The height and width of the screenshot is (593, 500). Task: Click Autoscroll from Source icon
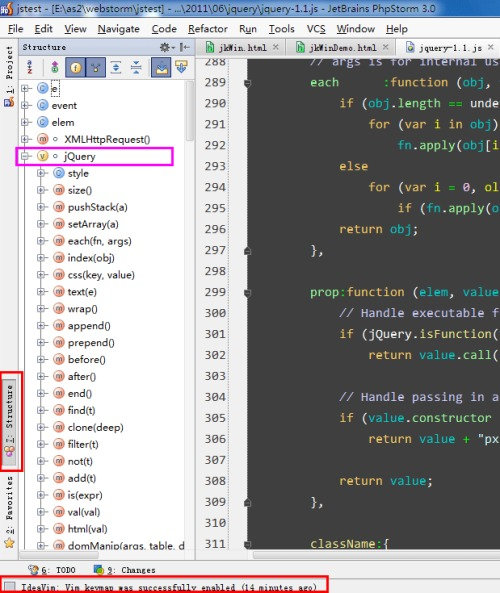point(182,67)
